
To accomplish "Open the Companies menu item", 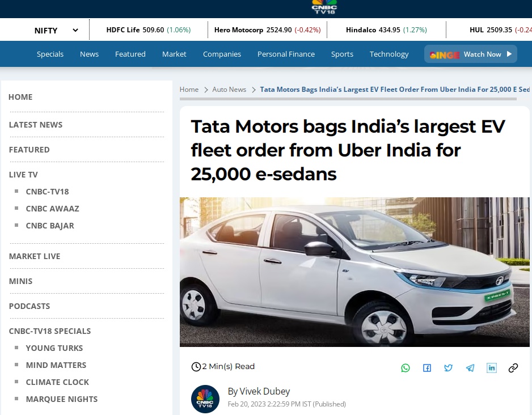I will coord(222,54).
